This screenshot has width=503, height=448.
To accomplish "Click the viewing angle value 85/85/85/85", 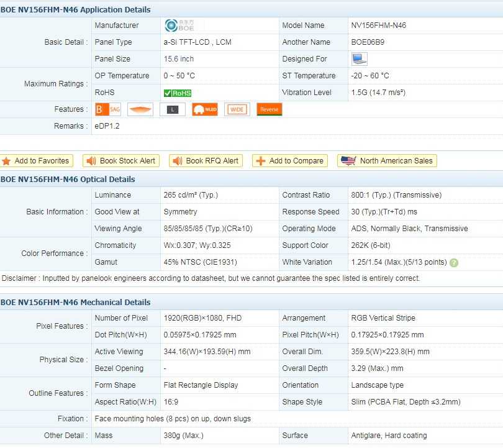I will tap(208, 229).
